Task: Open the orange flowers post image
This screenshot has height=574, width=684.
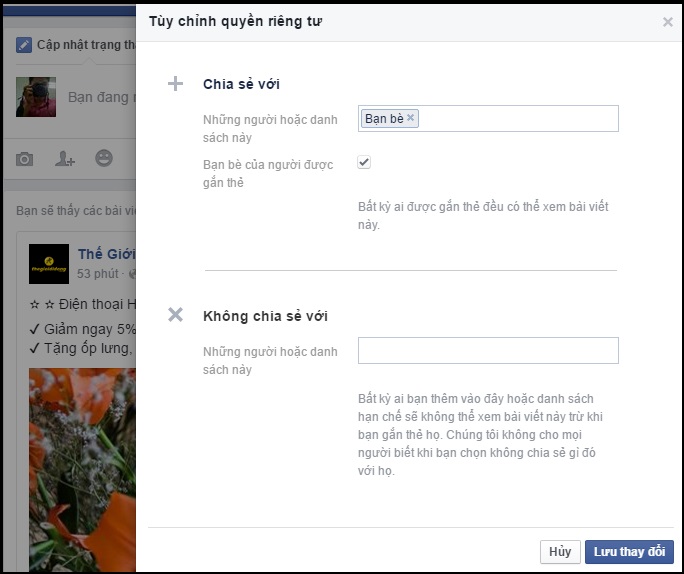Action: [x=82, y=470]
